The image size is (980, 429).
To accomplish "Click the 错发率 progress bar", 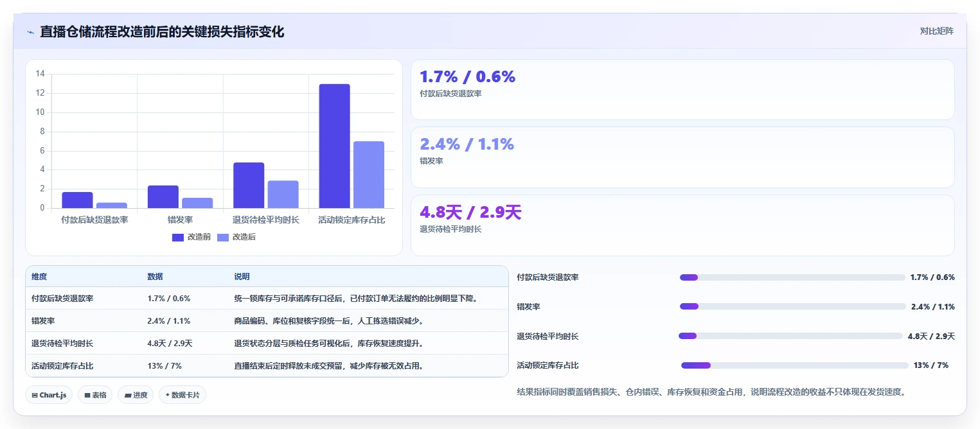I will pos(792,306).
